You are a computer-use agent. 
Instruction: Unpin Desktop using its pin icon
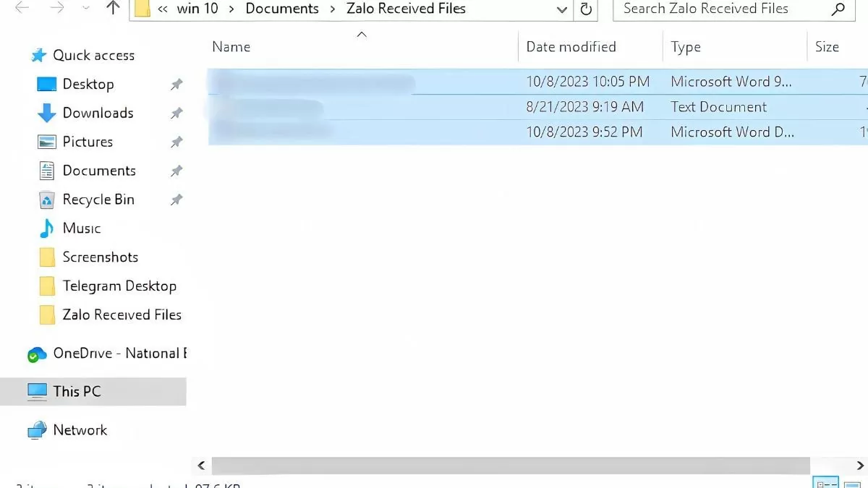(176, 85)
